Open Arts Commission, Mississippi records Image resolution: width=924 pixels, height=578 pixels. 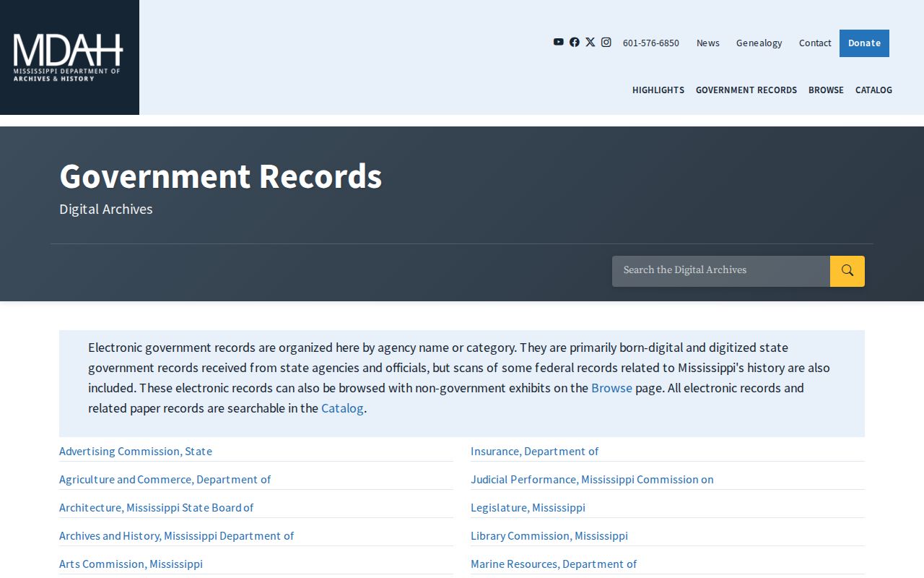coord(131,564)
